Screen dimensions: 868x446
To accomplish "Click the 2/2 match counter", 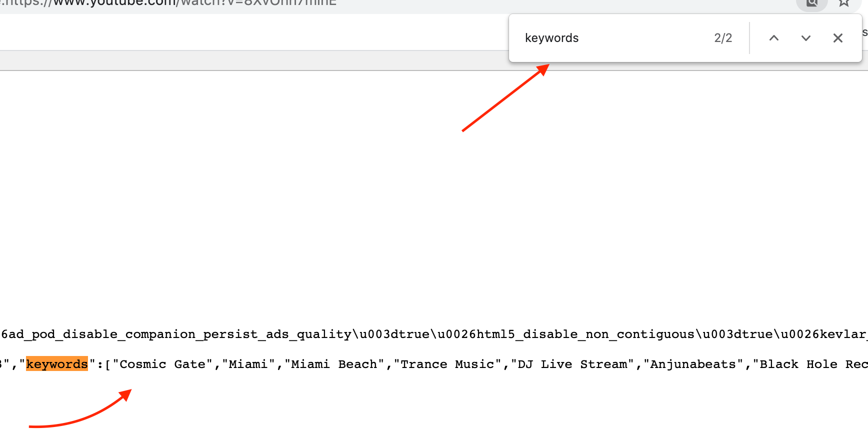I will [722, 38].
